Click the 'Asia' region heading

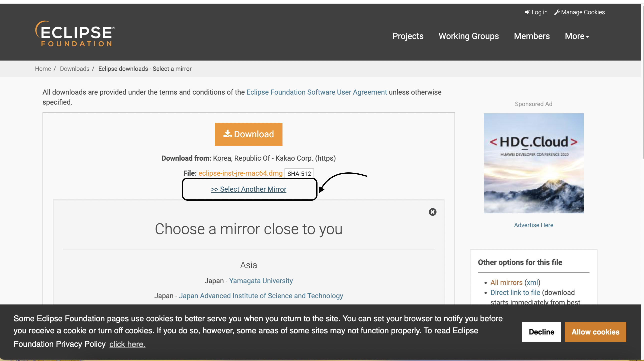(x=249, y=265)
